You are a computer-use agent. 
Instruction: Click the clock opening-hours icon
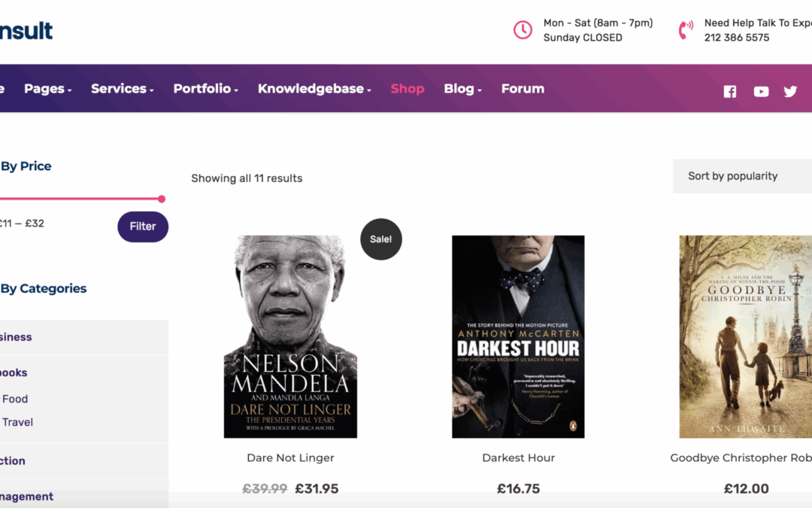523,30
